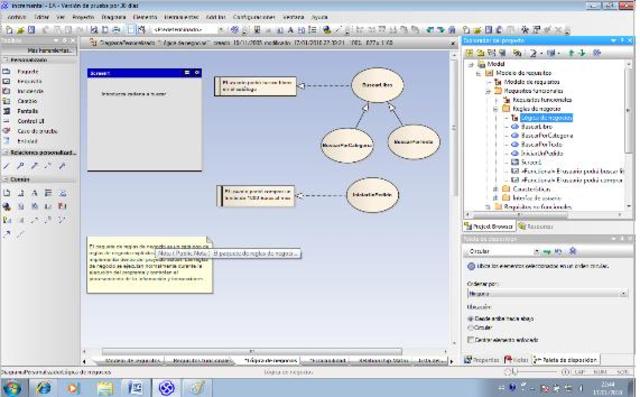Select the Pantalla toolbox item

[27, 111]
